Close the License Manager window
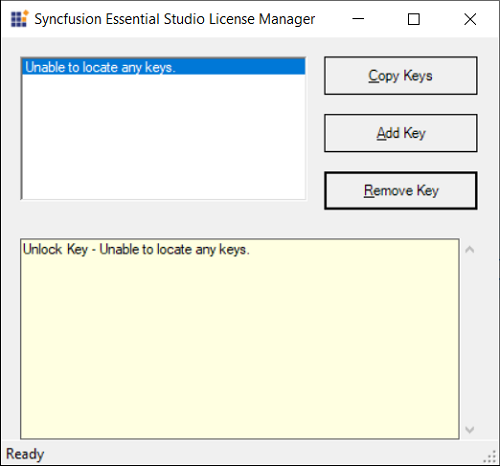This screenshot has height=466, width=500. [x=470, y=19]
